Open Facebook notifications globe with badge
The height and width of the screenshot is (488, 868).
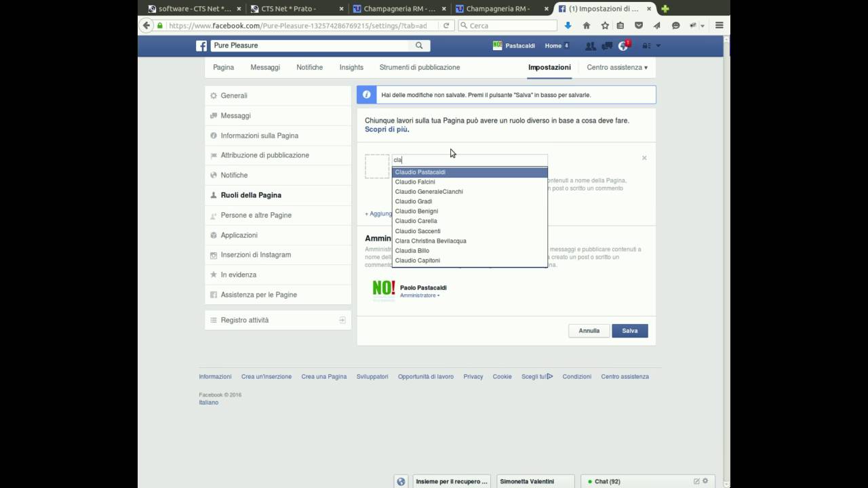(x=624, y=45)
